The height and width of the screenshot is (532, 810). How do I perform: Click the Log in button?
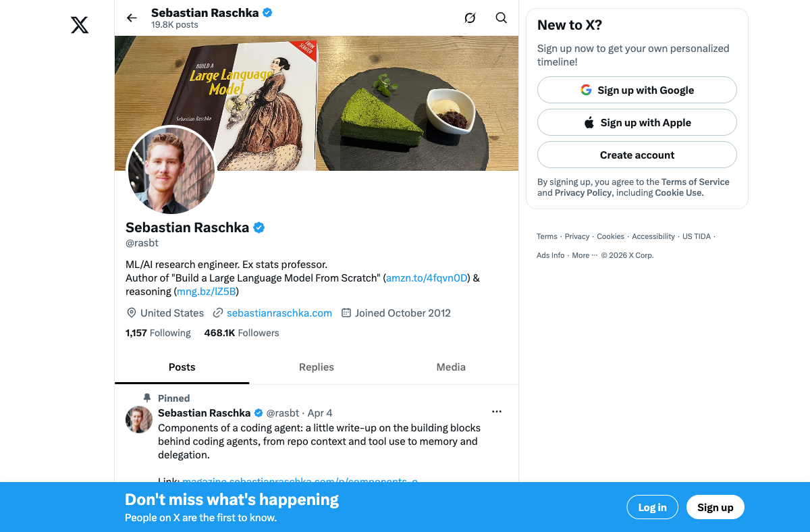tap(653, 507)
